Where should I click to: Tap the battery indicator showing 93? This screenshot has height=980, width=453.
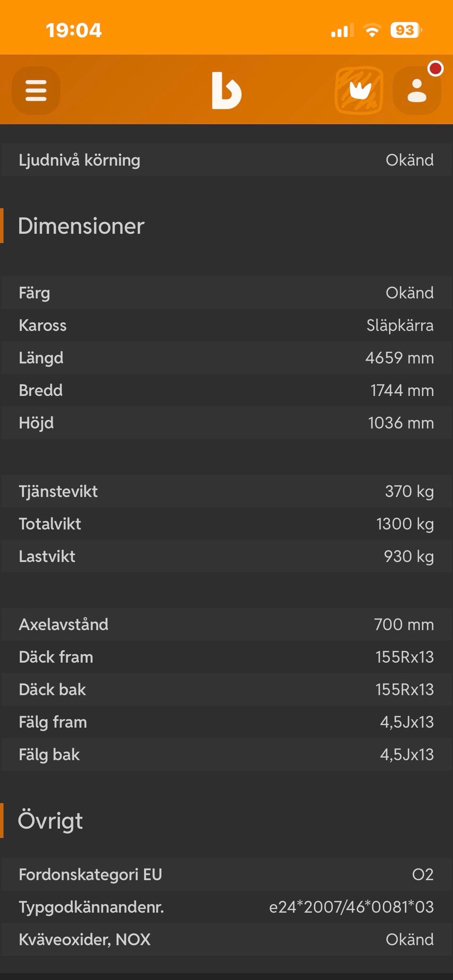(x=405, y=31)
